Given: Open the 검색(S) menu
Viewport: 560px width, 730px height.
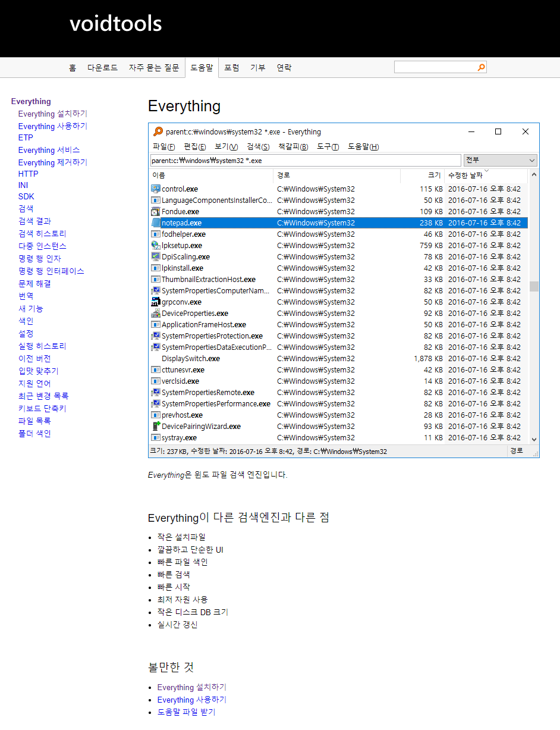Looking at the screenshot, I should pyautogui.click(x=258, y=147).
